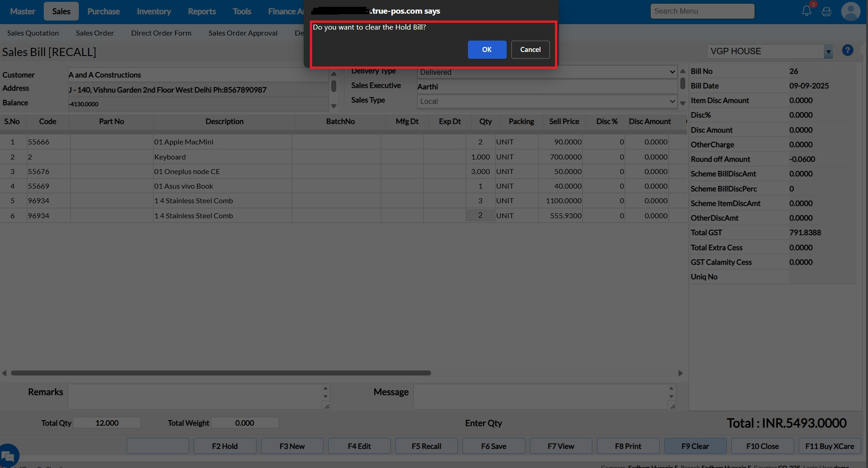Click the Sales Executive field

click(547, 87)
